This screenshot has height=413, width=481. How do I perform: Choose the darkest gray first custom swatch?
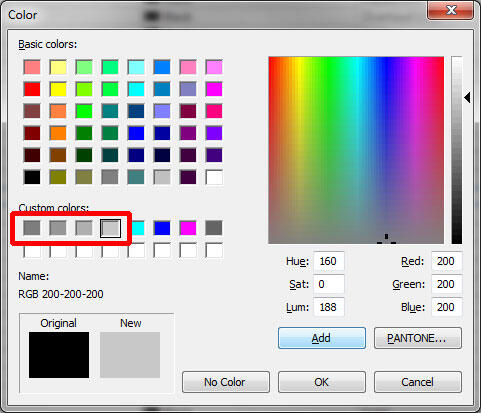(32, 228)
